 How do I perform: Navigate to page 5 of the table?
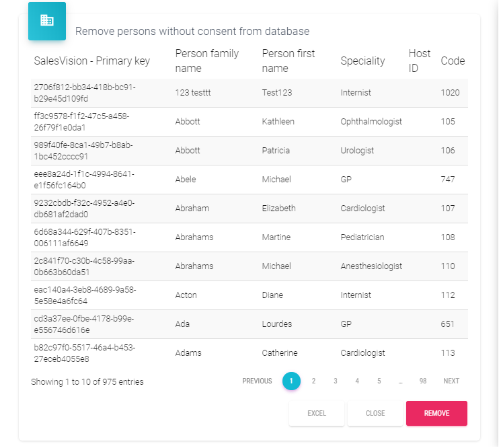(x=379, y=381)
